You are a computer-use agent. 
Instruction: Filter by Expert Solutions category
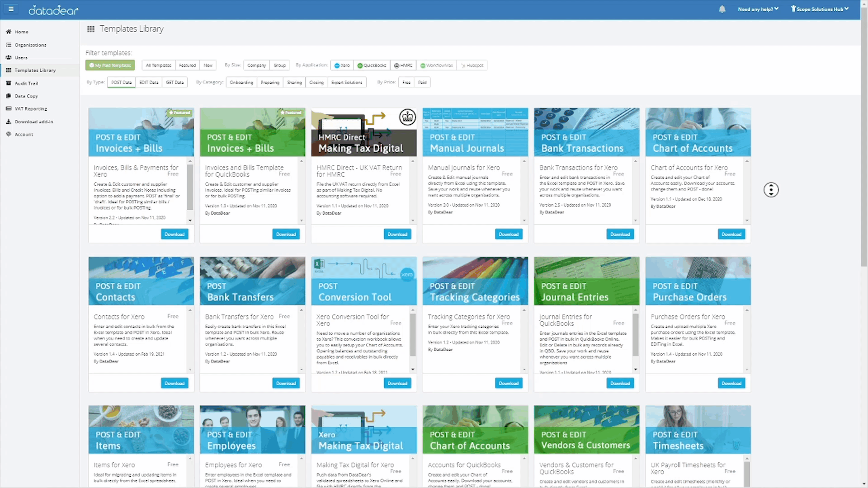(347, 83)
